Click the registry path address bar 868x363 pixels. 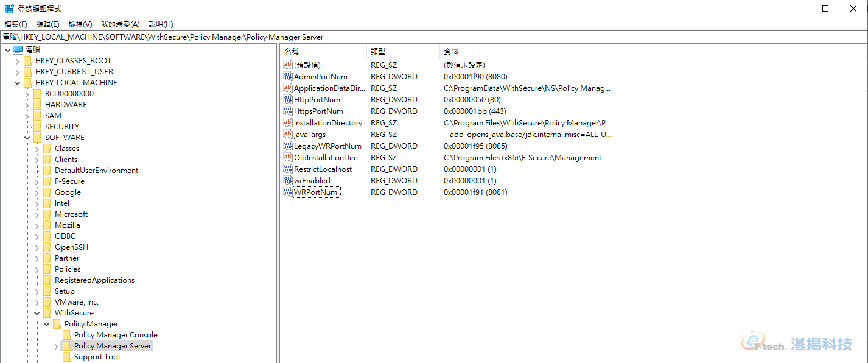pyautogui.click(x=434, y=37)
